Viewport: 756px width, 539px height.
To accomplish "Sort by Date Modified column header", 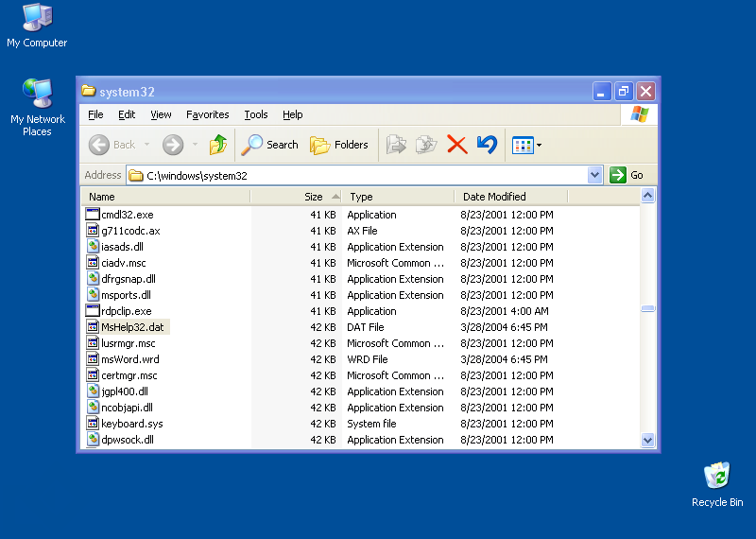I will point(511,197).
